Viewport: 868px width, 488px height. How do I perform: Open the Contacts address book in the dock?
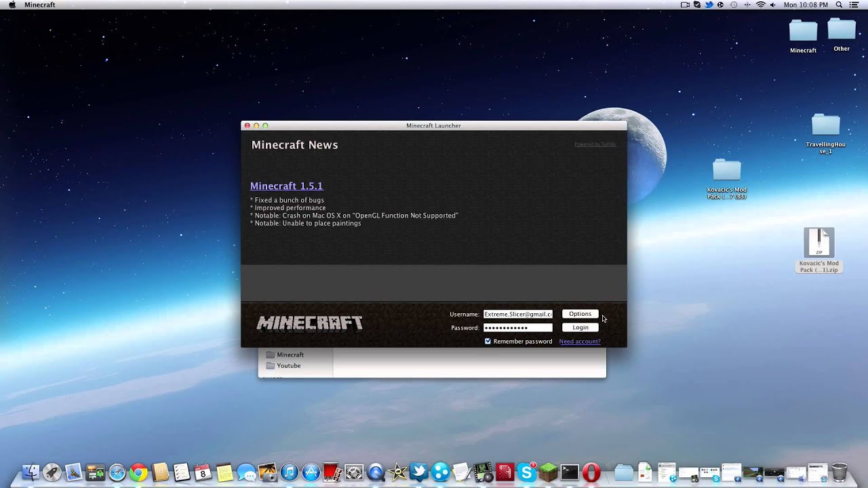click(x=160, y=472)
